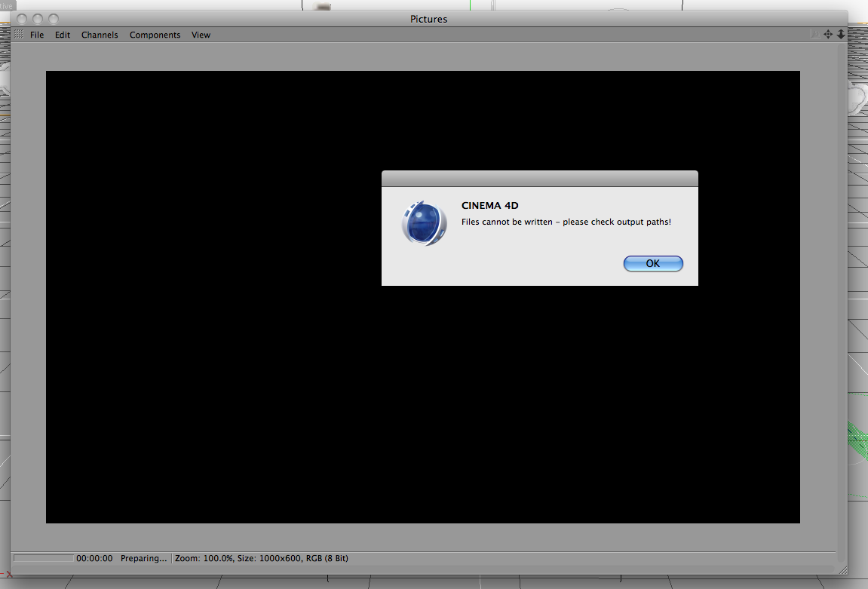Click the 00:00:00 render time readout
The width and height of the screenshot is (868, 589).
pos(95,558)
